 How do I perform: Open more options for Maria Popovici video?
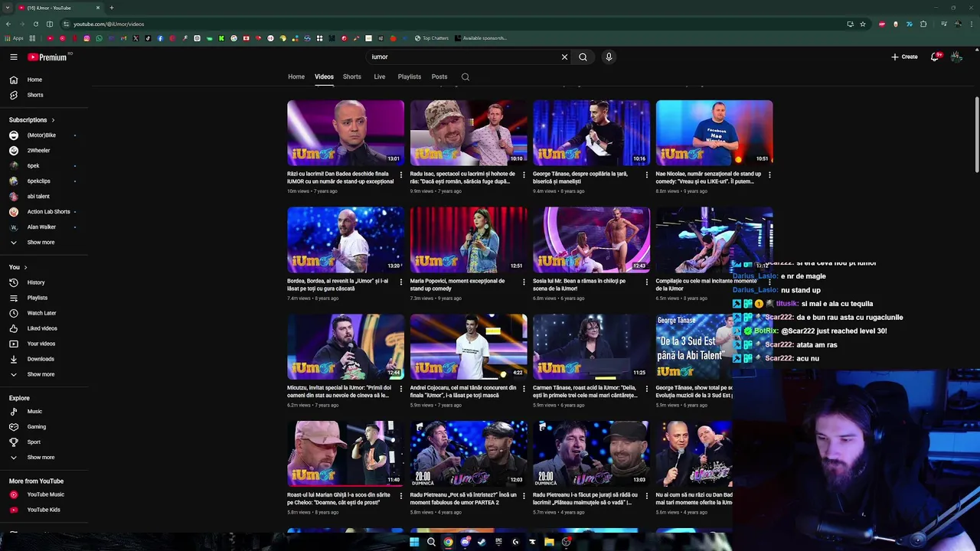point(524,282)
